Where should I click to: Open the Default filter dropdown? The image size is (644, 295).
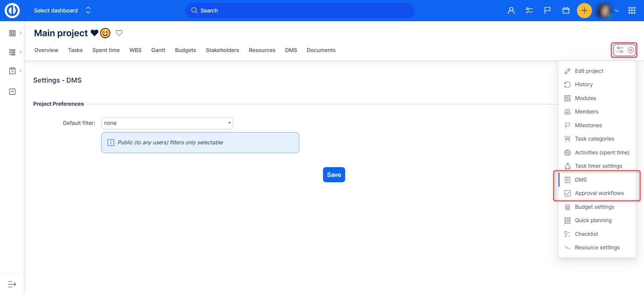[x=167, y=123]
